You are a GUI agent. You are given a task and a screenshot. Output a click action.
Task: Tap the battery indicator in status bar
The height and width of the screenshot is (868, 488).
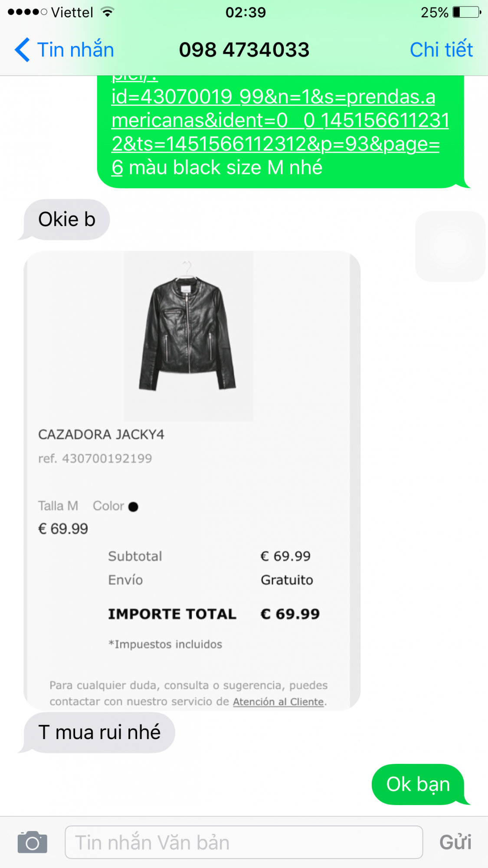467,12
